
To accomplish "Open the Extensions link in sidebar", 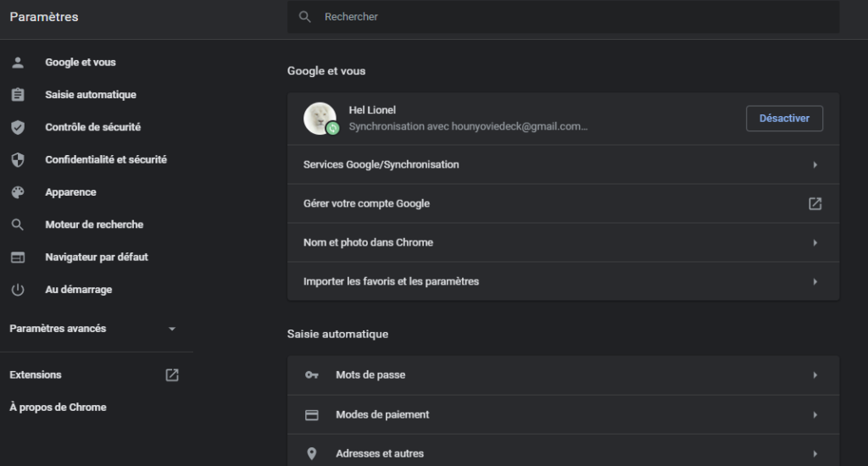I will pyautogui.click(x=36, y=374).
